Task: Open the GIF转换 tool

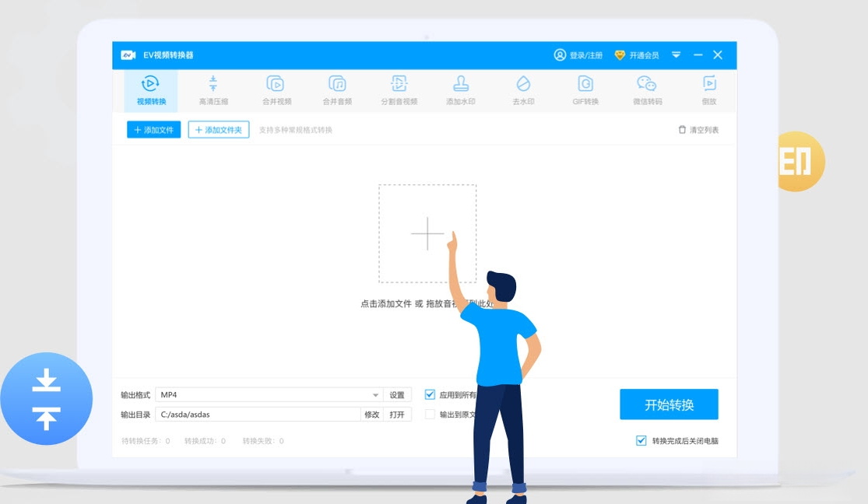Action: coord(585,91)
